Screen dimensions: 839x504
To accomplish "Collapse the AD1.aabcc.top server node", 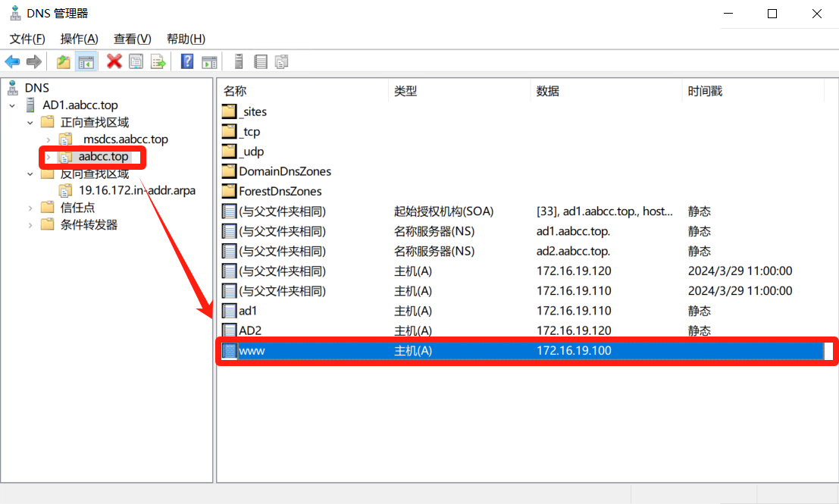I will coord(12,105).
